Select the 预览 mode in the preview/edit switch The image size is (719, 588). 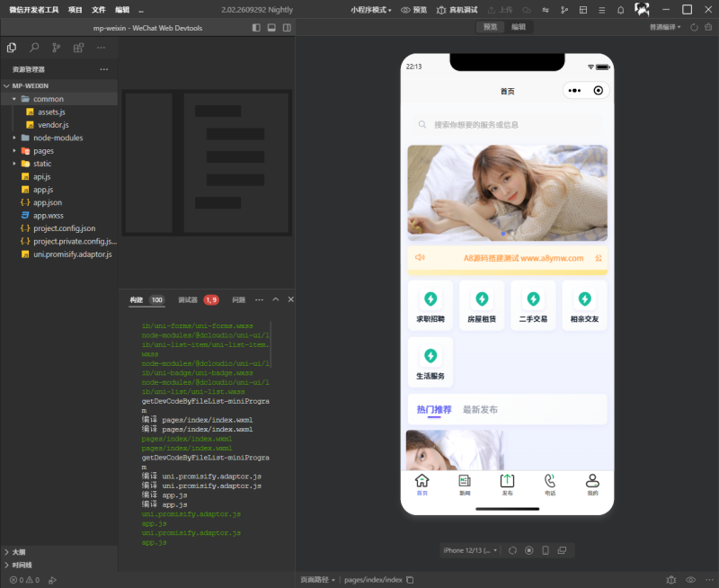point(490,27)
